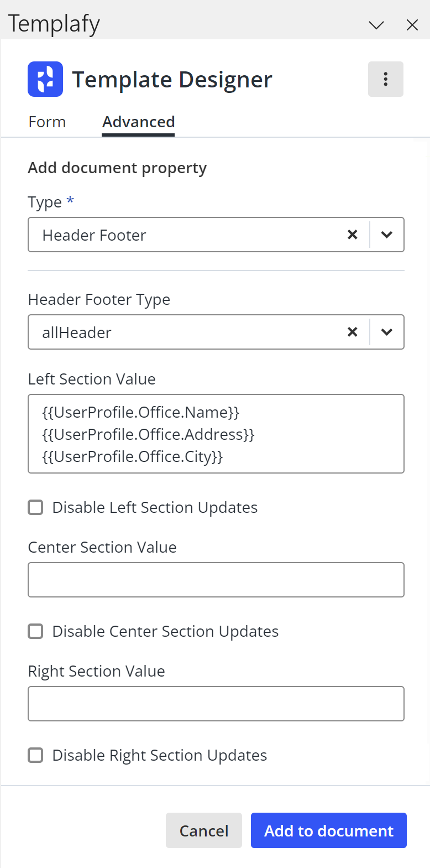Clear the allHeader selection
This screenshot has height=868, width=430.
[x=352, y=332]
